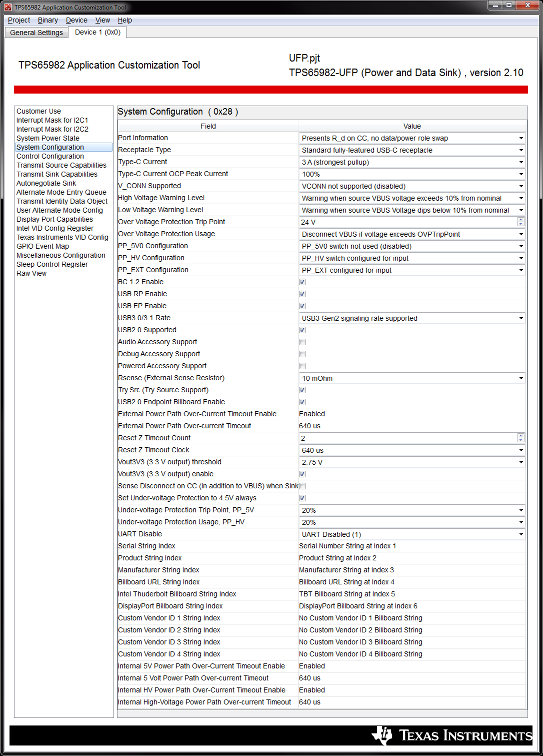
Task: Open the PP_5V0 Configuration dropdown
Action: [412, 246]
